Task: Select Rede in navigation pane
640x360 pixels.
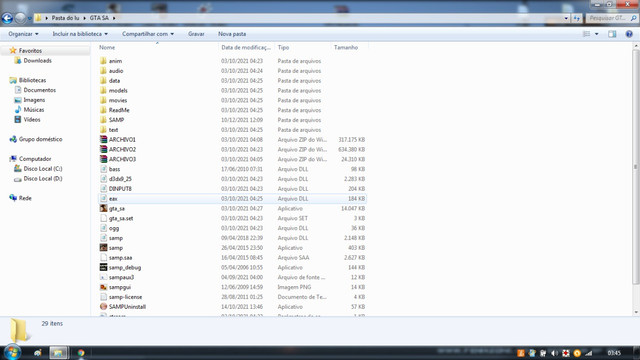Action: click(25, 198)
